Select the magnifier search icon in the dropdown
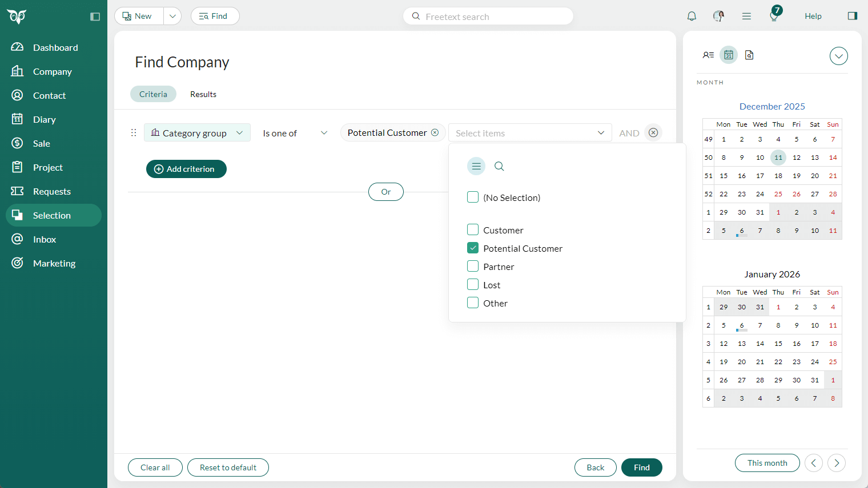Screen dimensions: 868x488 499,166
